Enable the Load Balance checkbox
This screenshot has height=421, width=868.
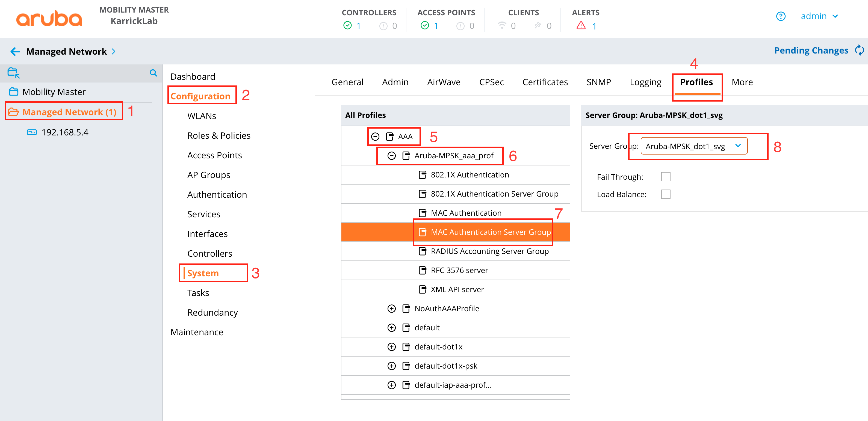click(x=666, y=194)
